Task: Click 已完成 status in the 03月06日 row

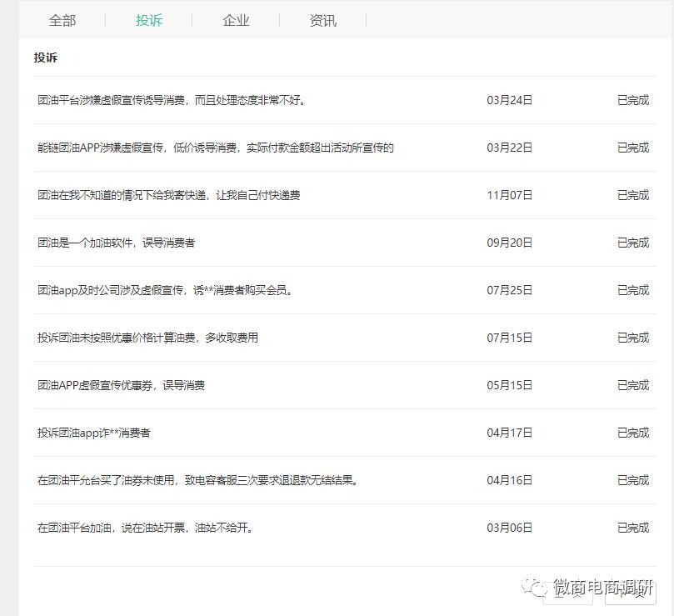Action: click(633, 528)
